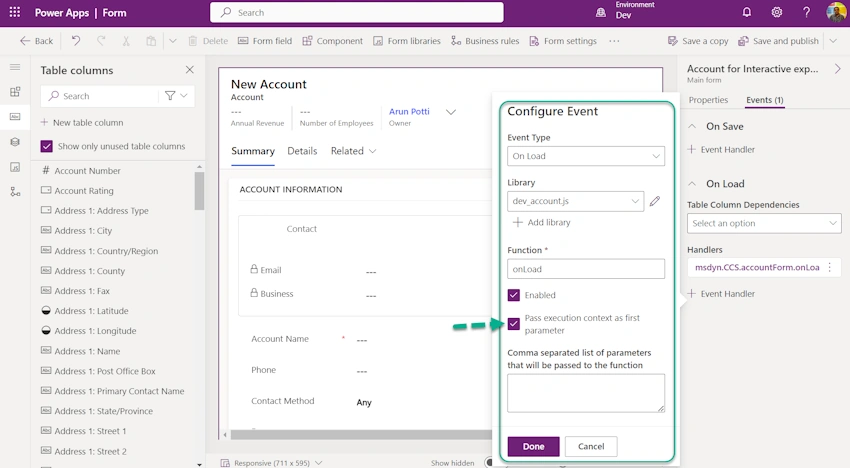Collapse On Save section
Image resolution: width=850 pixels, height=468 pixels.
(692, 126)
